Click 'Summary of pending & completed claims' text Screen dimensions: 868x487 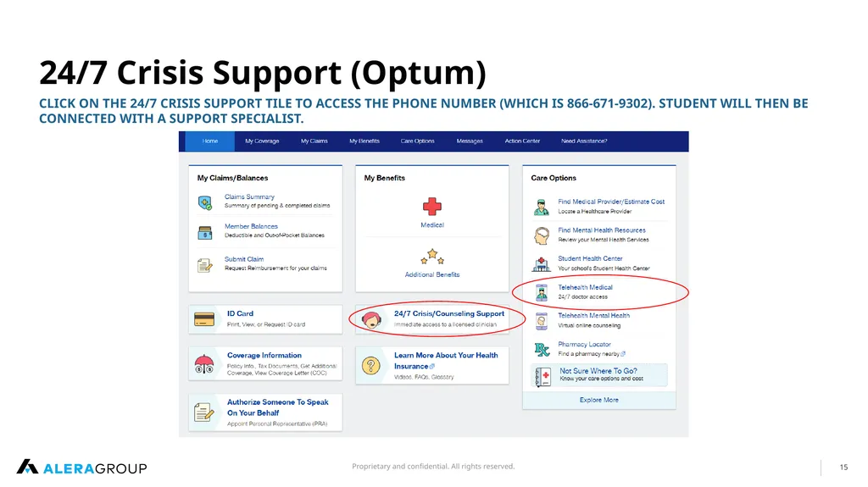[x=277, y=206]
